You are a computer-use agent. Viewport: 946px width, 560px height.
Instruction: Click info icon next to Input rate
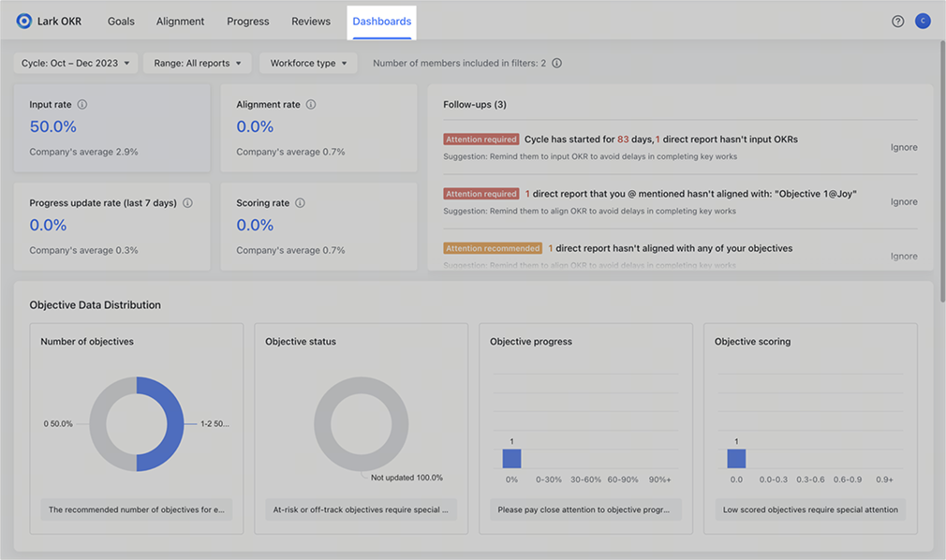[82, 105]
